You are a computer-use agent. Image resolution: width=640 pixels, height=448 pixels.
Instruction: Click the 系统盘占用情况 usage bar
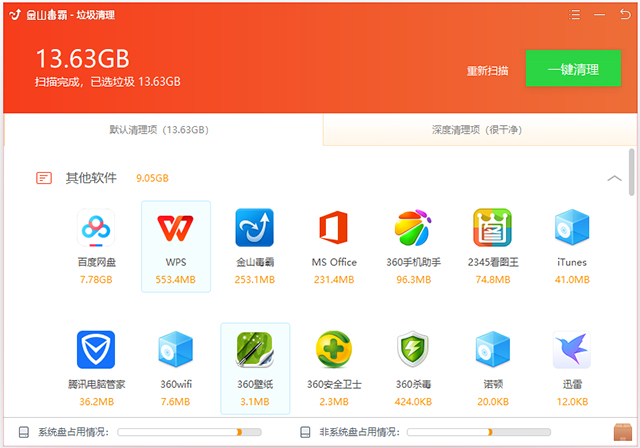[x=189, y=432]
